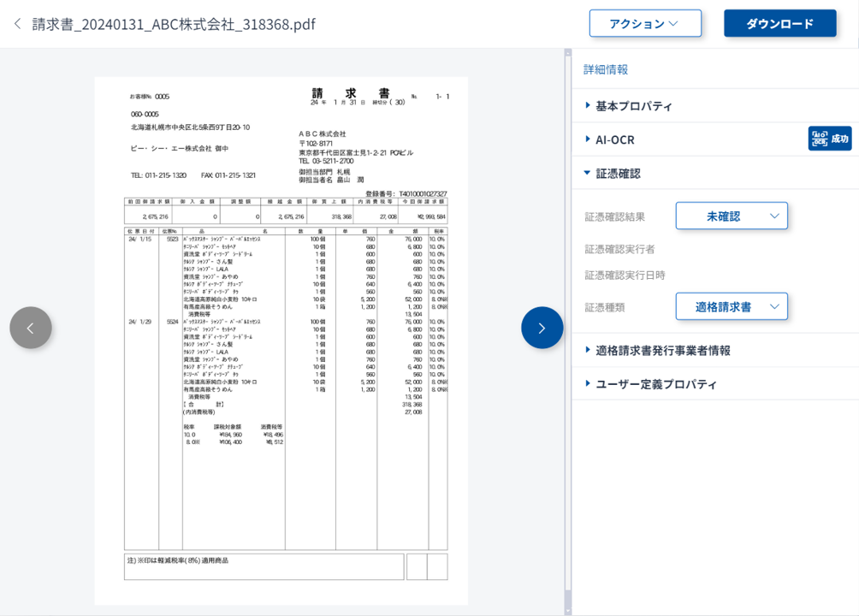Click the 請求書 PDF page preview

click(282, 342)
